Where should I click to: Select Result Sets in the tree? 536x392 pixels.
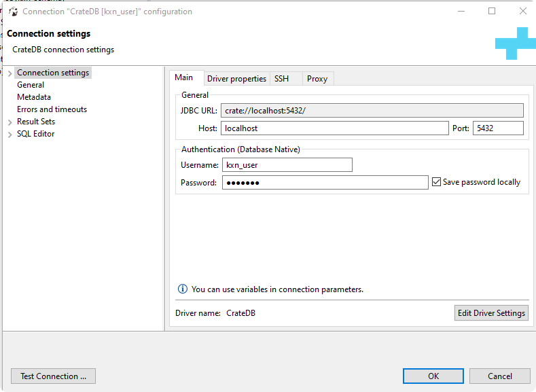click(36, 122)
